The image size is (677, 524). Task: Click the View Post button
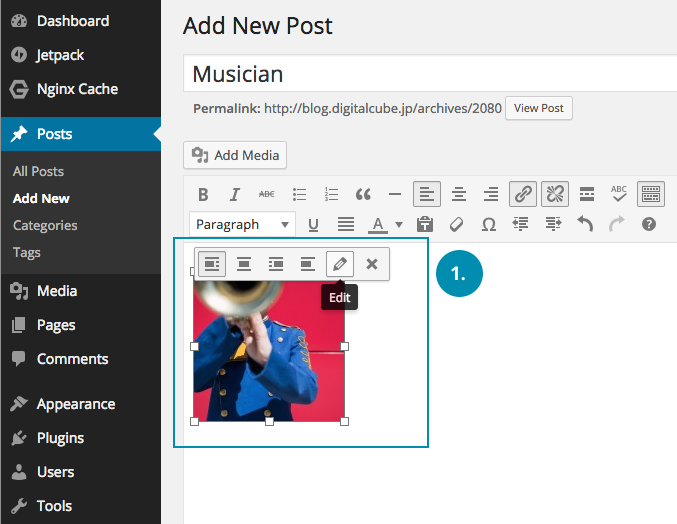539,108
